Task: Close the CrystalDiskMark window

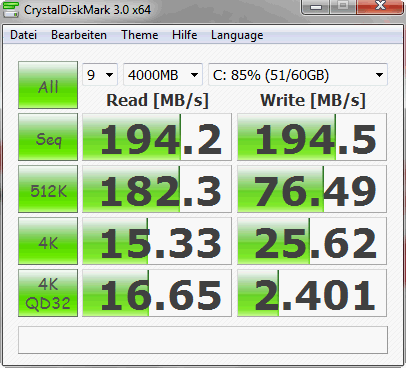Action: point(380,6)
